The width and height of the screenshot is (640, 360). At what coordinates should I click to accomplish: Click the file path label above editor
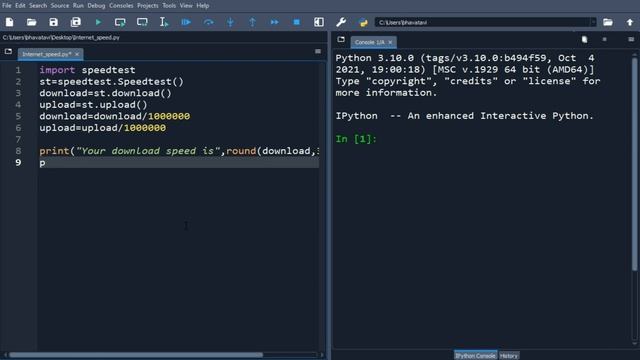[x=61, y=37]
